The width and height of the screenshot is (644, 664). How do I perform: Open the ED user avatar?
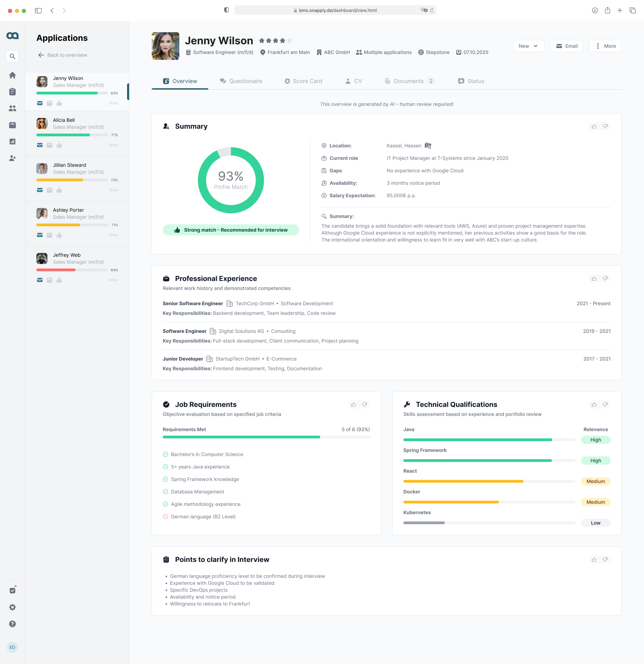[12, 647]
